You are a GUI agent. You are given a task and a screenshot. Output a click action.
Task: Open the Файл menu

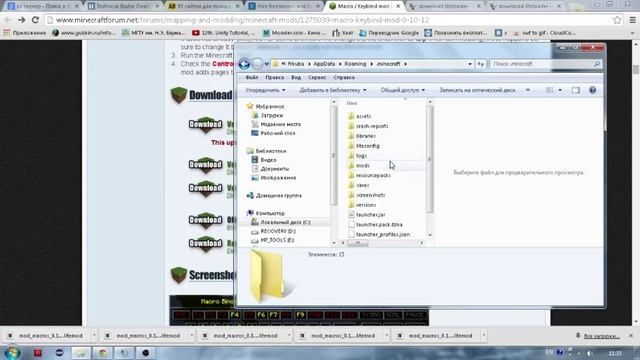coord(252,78)
